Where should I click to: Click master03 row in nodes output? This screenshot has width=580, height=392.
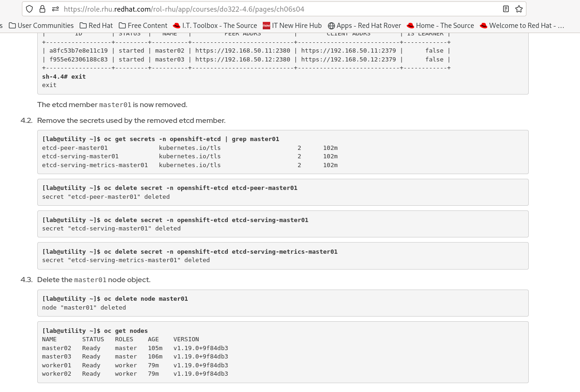point(135,357)
